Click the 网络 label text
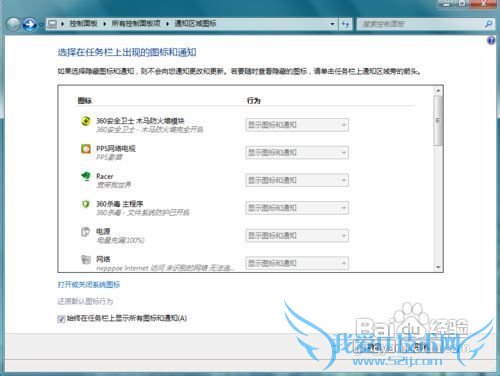This screenshot has width=500, height=376. pyautogui.click(x=103, y=259)
